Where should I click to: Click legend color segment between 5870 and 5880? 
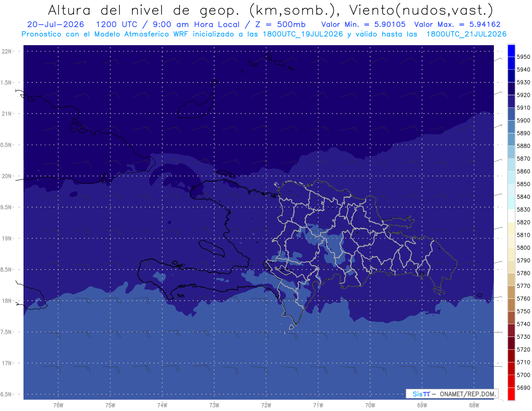[x=511, y=152]
